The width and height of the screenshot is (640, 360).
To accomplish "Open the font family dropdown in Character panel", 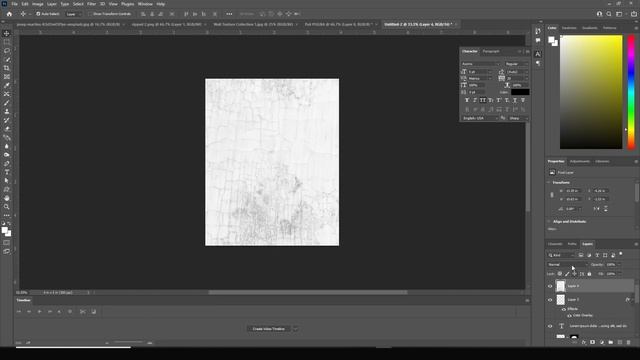I will 480,64.
